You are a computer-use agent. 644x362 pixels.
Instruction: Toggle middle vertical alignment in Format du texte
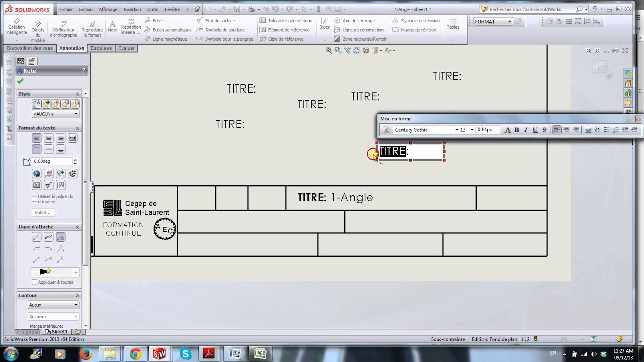[49, 149]
